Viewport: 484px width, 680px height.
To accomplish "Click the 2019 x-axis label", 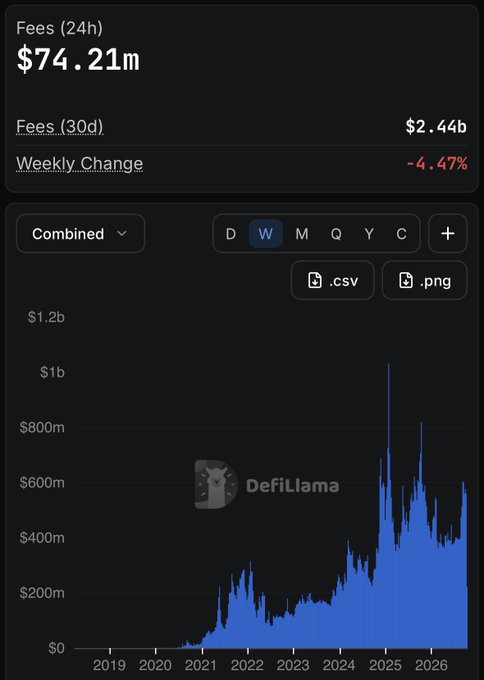I will pos(109,665).
